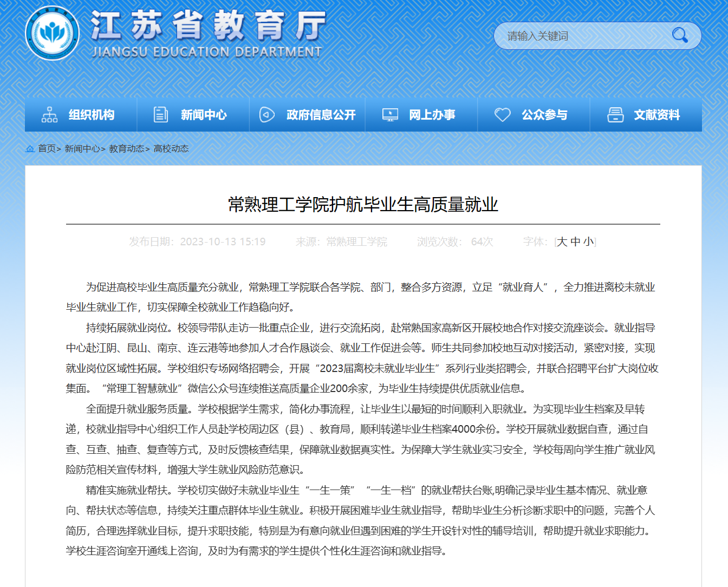Screen dimensions: 728x587
Task: Click the 政府信息公开 circular icon
Action: pyautogui.click(x=267, y=115)
